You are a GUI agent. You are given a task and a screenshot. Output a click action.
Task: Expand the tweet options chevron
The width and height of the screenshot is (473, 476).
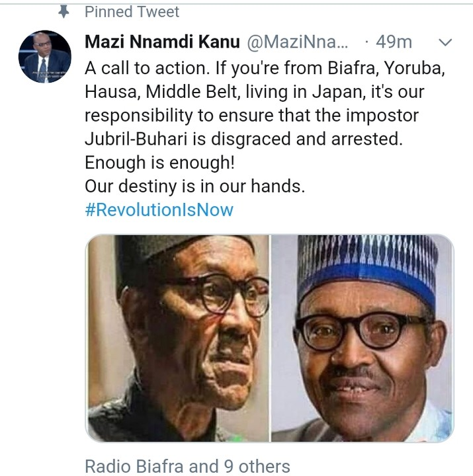[445, 42]
